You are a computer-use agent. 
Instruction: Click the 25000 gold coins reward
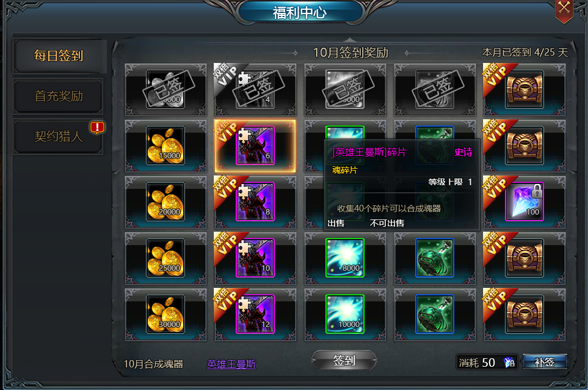(165, 258)
